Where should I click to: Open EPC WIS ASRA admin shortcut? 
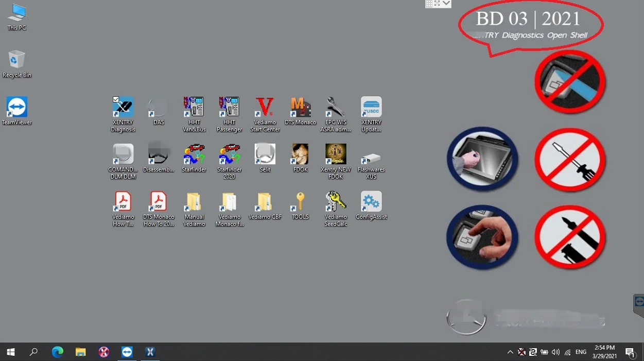pos(336,107)
